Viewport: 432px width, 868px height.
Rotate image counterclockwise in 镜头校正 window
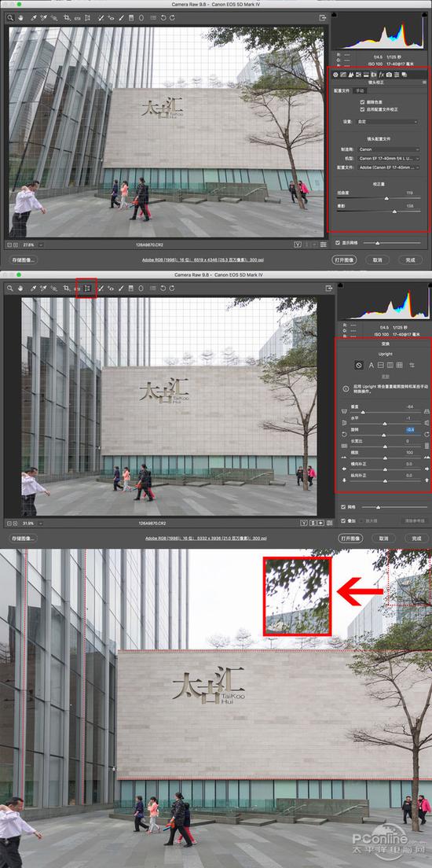coord(163,18)
